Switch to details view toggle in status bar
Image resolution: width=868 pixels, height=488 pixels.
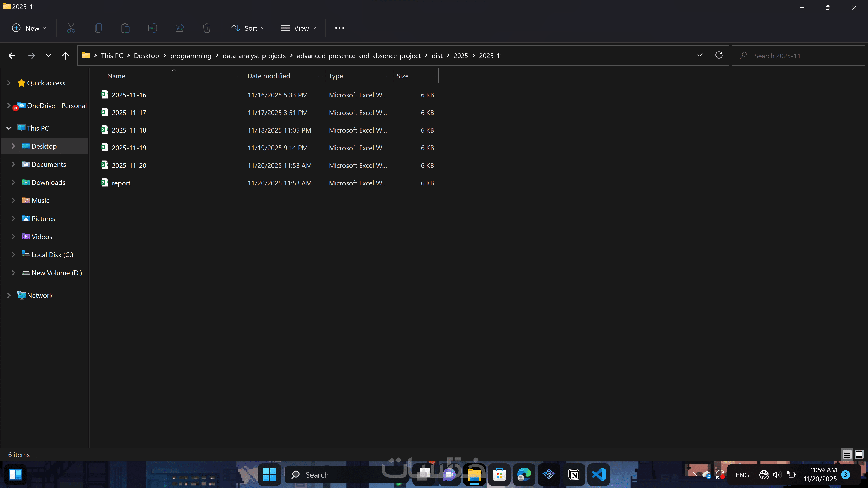[x=847, y=454]
